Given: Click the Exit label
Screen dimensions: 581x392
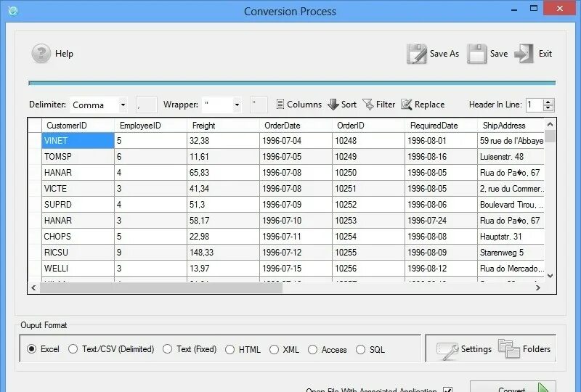Looking at the screenshot, I should (x=545, y=54).
